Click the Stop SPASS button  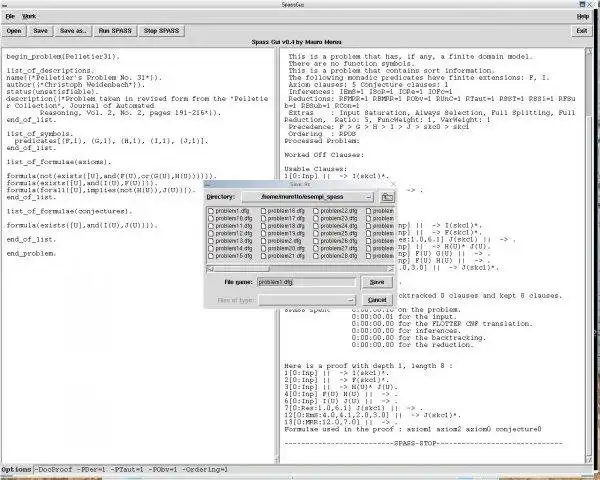[161, 31]
